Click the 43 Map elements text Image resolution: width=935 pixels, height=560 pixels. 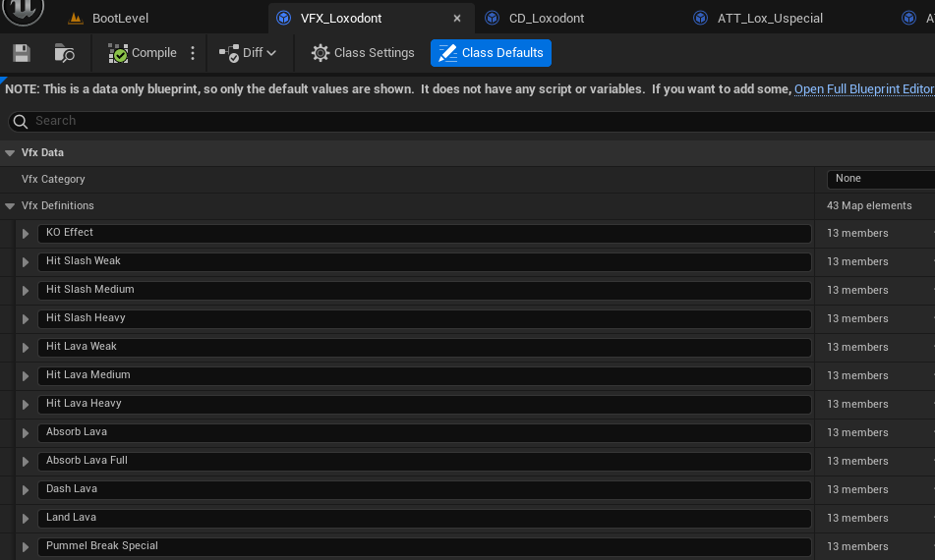869,205
